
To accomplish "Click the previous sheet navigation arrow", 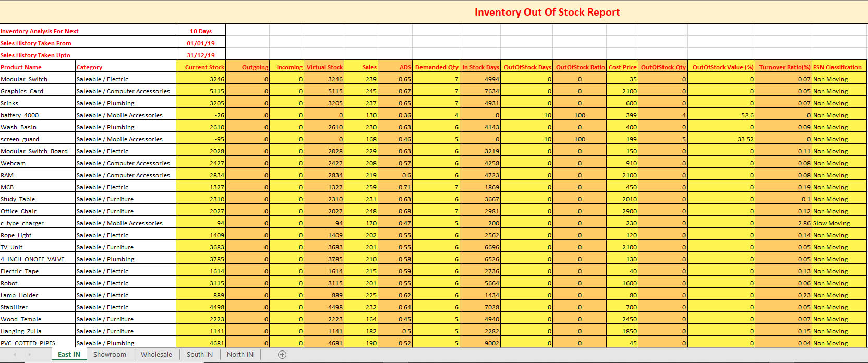I will [x=15, y=355].
